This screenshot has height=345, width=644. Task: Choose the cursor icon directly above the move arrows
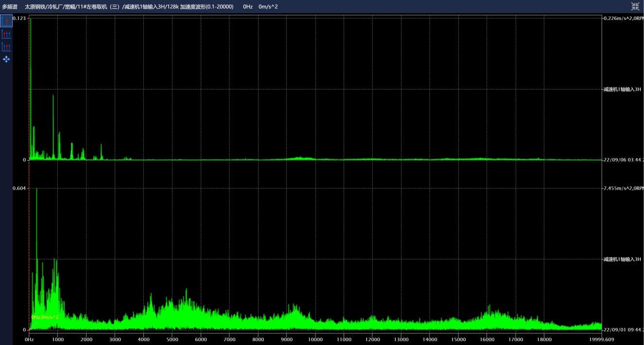(6, 47)
